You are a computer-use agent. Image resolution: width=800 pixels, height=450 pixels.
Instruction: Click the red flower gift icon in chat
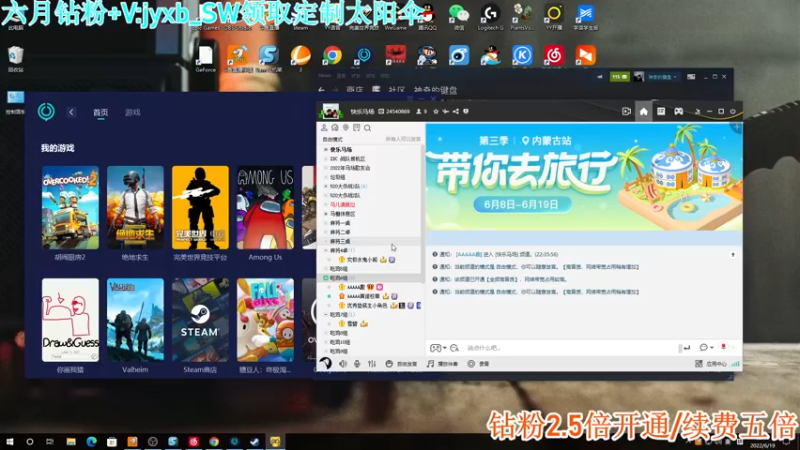click(x=723, y=347)
